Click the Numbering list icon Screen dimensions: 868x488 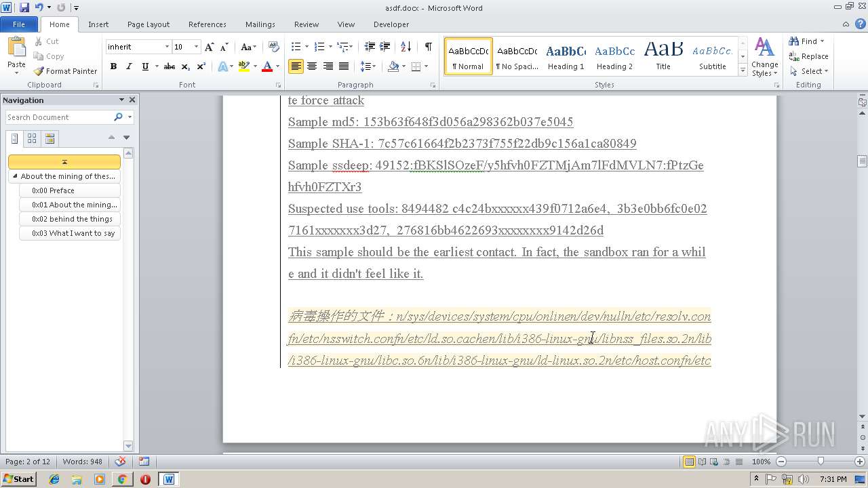click(320, 47)
